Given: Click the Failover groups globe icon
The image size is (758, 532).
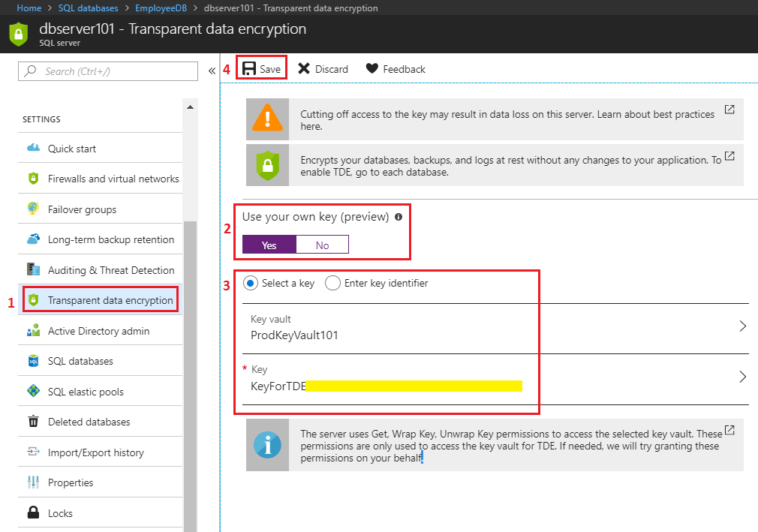Looking at the screenshot, I should click(33, 209).
